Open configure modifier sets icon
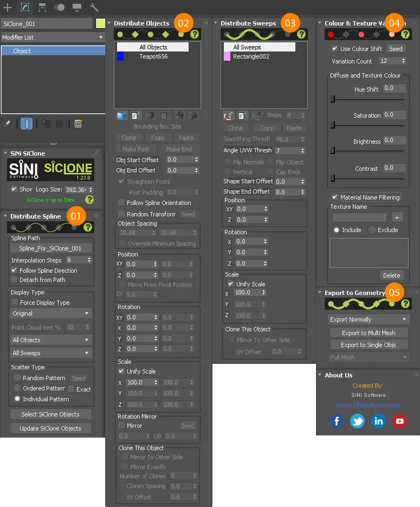 (x=78, y=124)
